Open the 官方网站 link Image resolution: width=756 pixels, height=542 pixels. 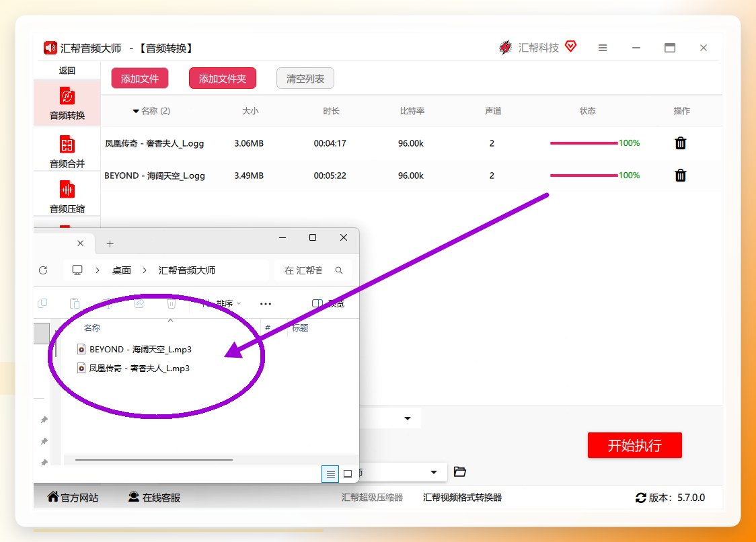tap(73, 497)
